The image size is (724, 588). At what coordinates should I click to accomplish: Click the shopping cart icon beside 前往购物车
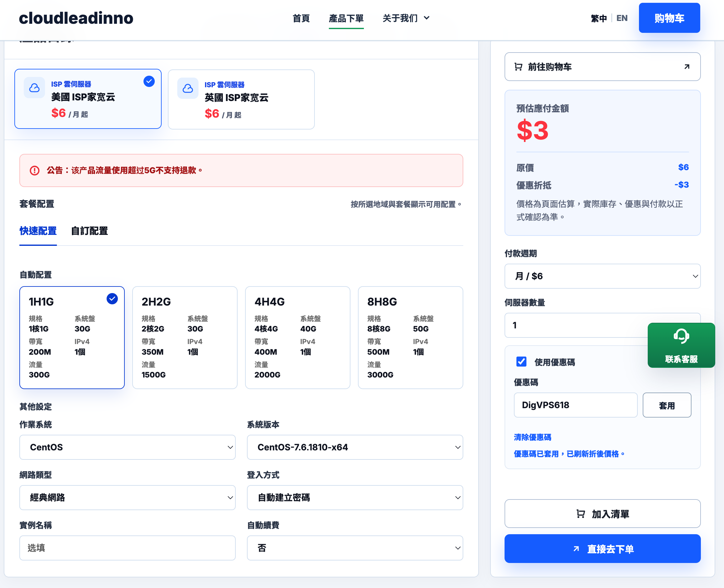pyautogui.click(x=518, y=67)
